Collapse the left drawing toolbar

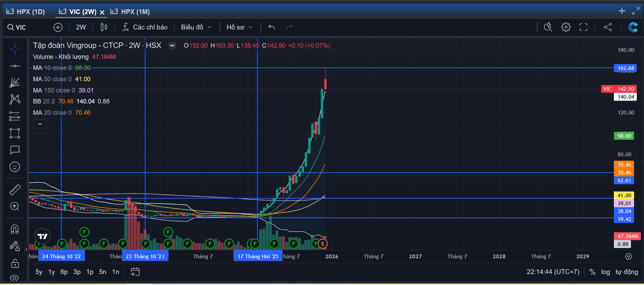coord(26,249)
